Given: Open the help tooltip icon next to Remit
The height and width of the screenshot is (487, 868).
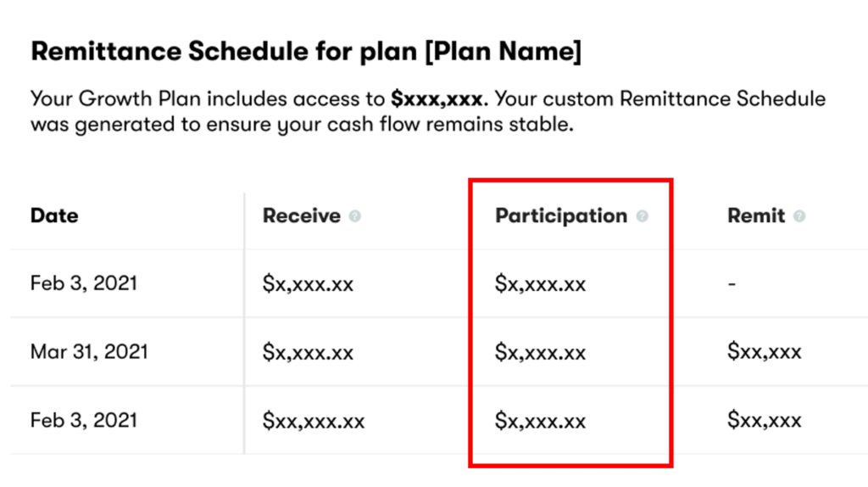Looking at the screenshot, I should 798,216.
